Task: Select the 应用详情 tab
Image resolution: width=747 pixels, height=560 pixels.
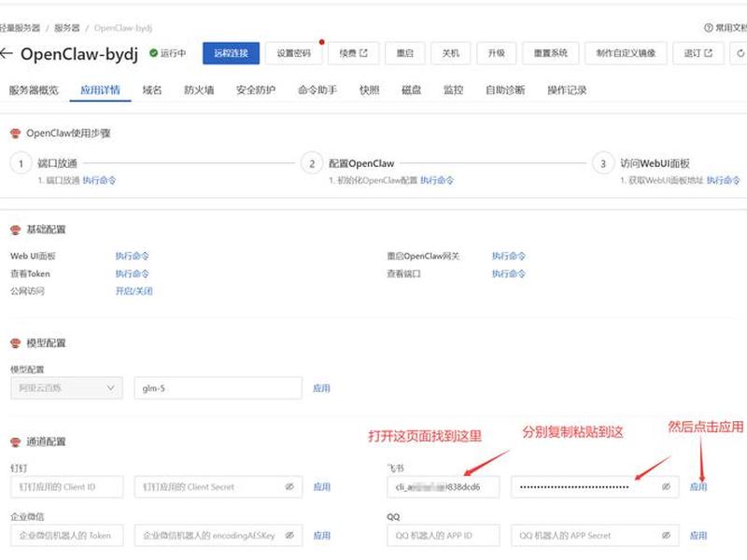Action: pos(100,90)
